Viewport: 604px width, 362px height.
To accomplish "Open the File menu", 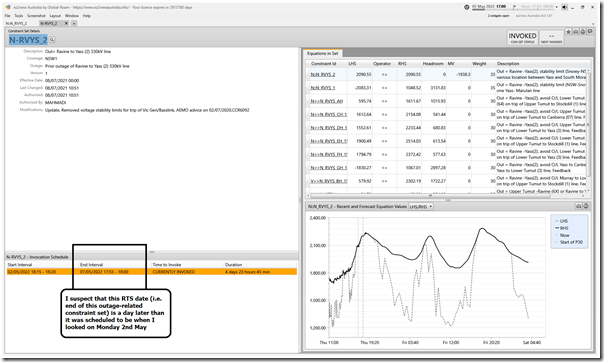I will point(7,16).
